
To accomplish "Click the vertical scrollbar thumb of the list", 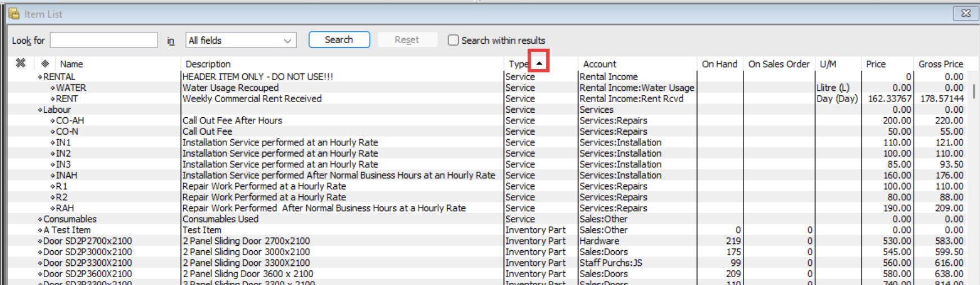I will pos(974,91).
